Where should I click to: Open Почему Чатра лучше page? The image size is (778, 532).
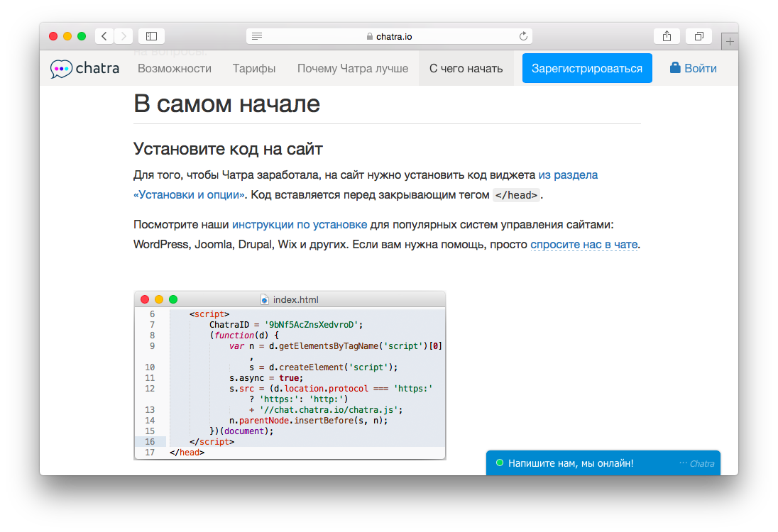tap(353, 69)
